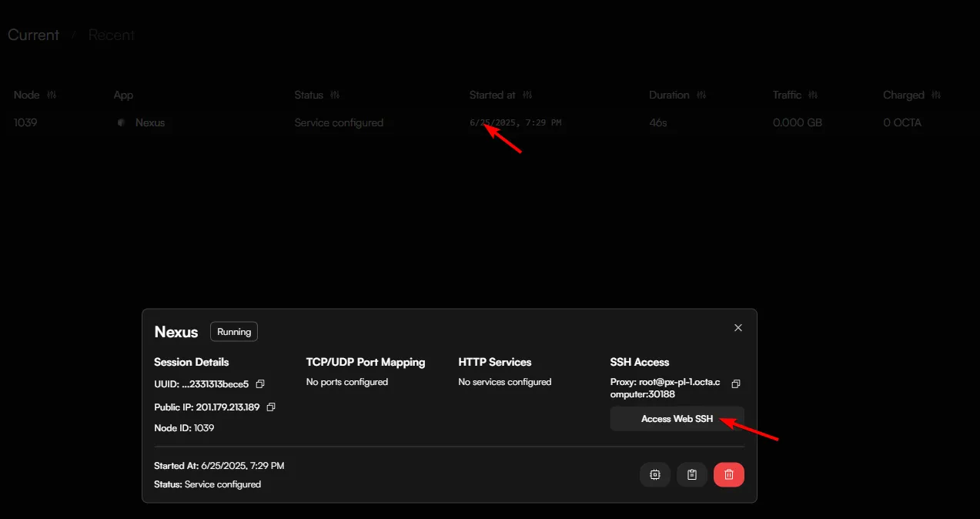Sort by the Charged column icon
The height and width of the screenshot is (519, 980).
[936, 95]
